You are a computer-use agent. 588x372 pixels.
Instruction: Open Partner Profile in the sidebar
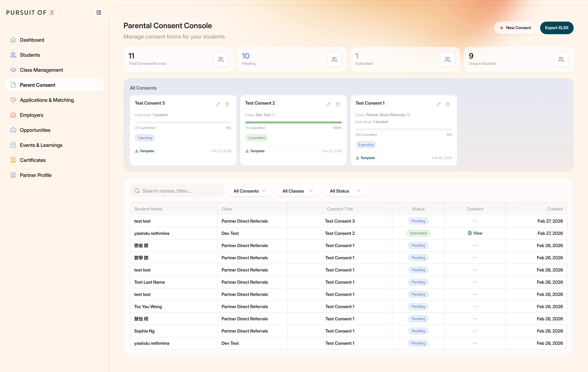click(54, 175)
